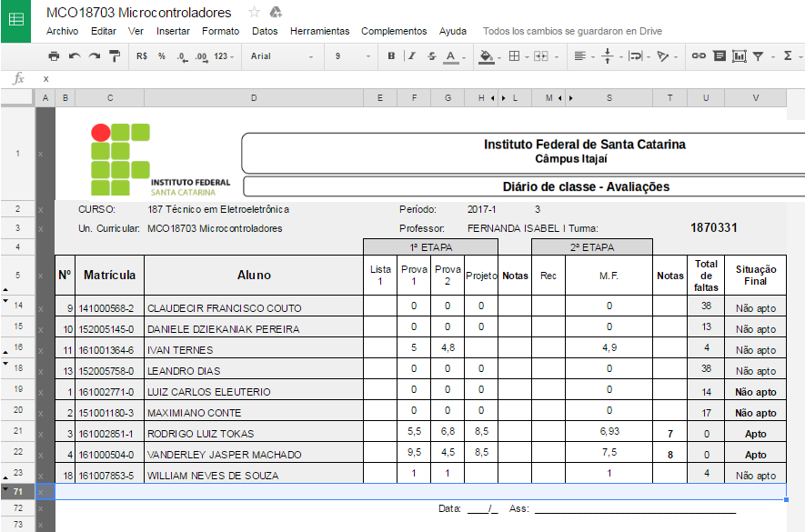The image size is (805, 532).
Task: Star this spreadsheet
Action: 254,13
